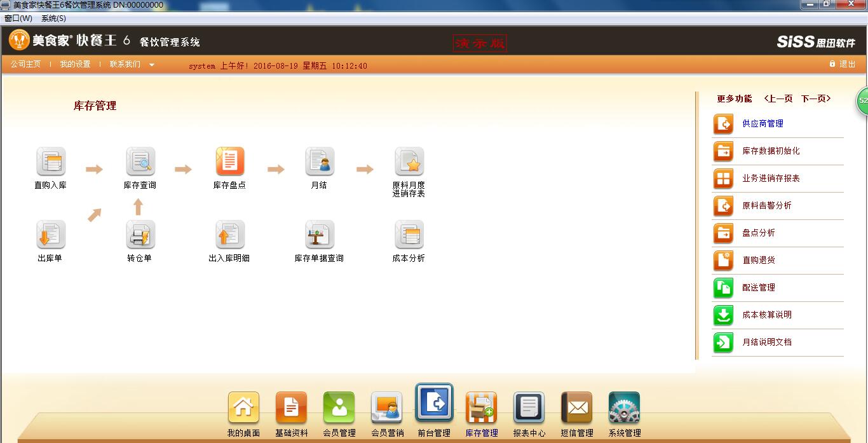Go to 我的桌面 home dock icon
Viewport: 868px width, 443px height.
243,407
